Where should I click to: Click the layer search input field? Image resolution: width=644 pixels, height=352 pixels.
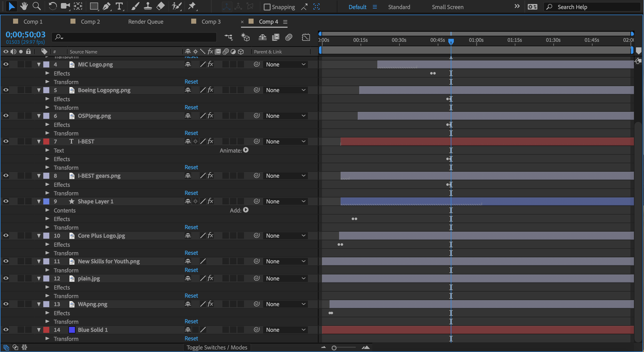point(136,37)
